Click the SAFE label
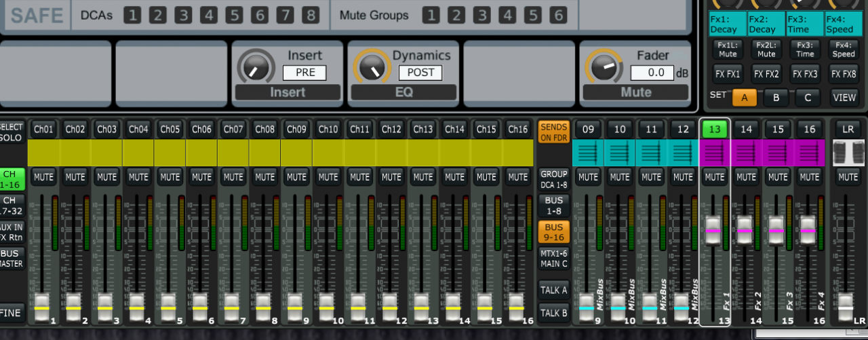 [x=37, y=15]
